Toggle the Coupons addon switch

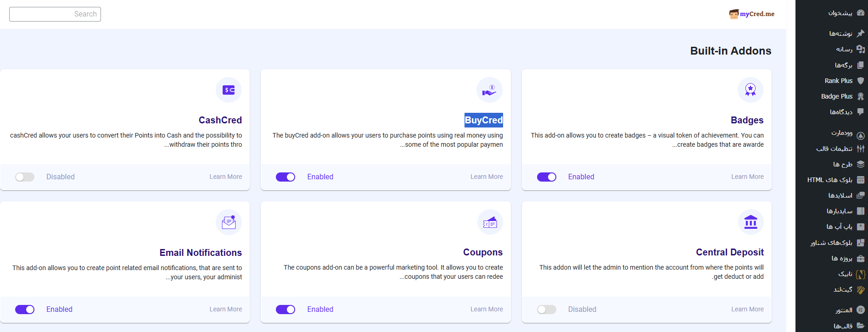[x=286, y=310]
